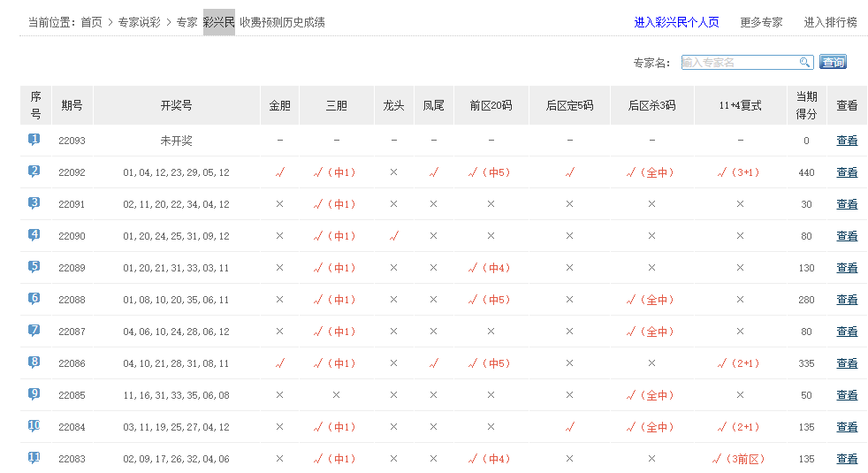Click 查看 link for issue 22093
This screenshot has width=868, height=473.
click(x=847, y=141)
